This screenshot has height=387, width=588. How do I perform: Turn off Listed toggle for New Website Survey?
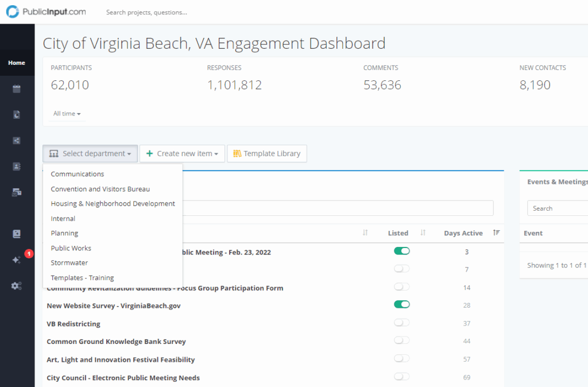coord(402,304)
